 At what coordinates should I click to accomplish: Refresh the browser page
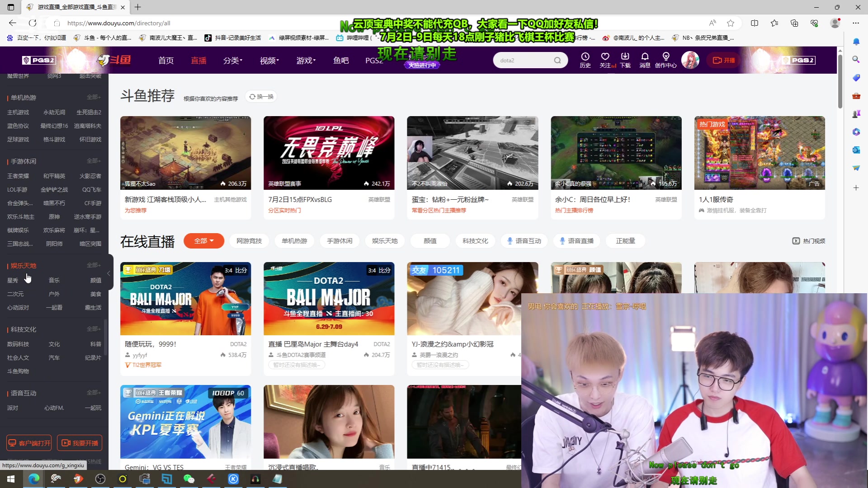coord(33,23)
